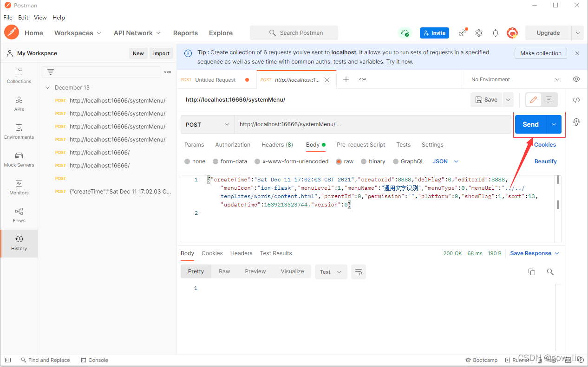Viewport: 588px width, 367px height.
Task: Open the Upgrade dropdown arrow
Action: click(577, 33)
